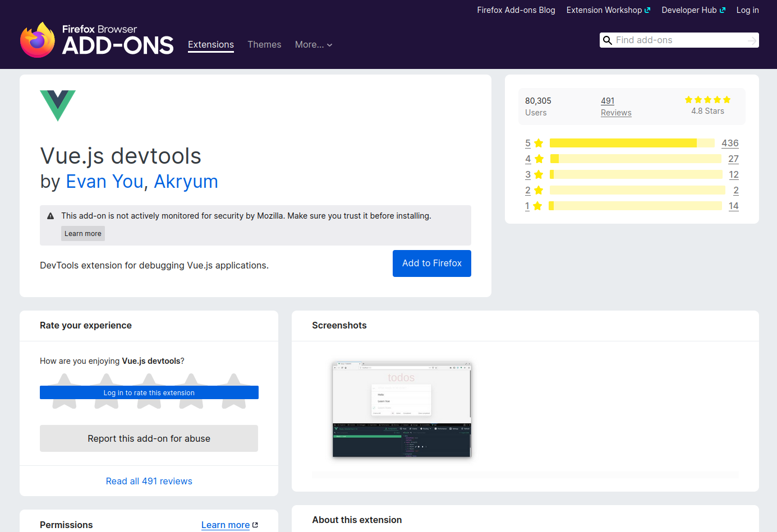Open the 2 two-star reviews count

click(x=736, y=190)
